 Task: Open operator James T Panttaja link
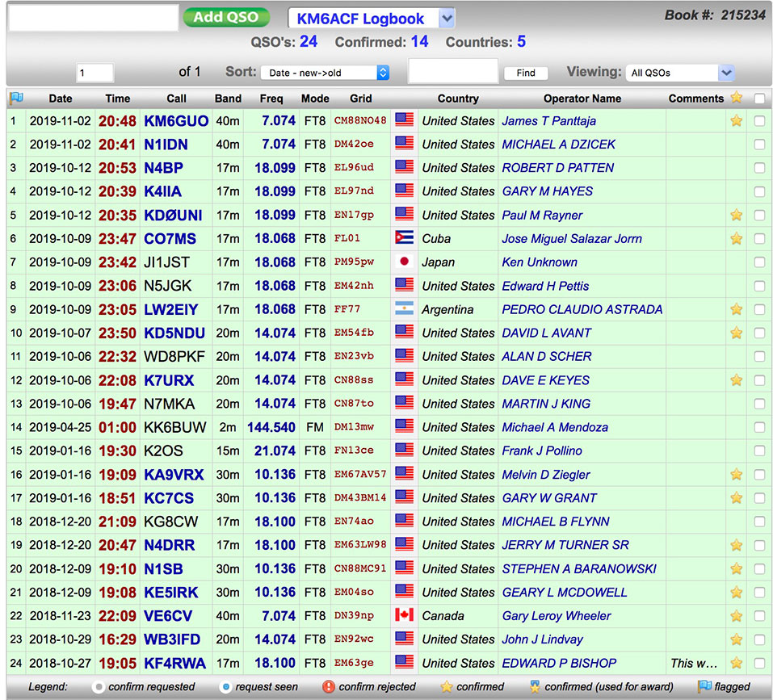click(x=548, y=120)
